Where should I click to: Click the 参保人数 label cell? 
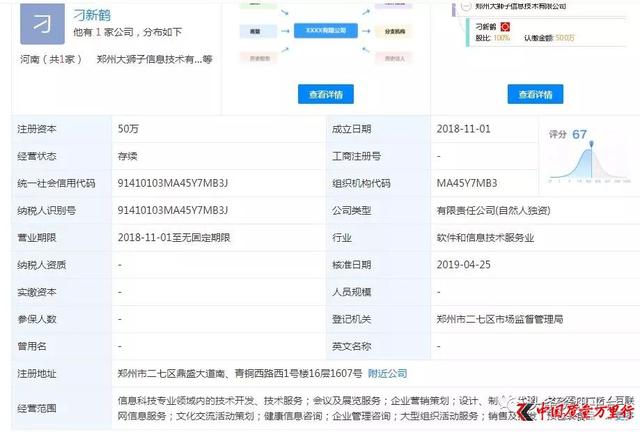[62, 319]
